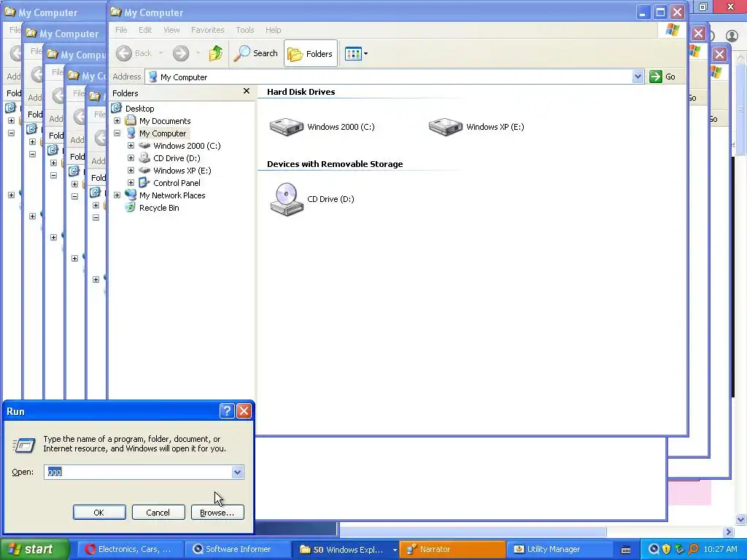
Task: Click the security shield tray icon
Action: [x=667, y=549]
